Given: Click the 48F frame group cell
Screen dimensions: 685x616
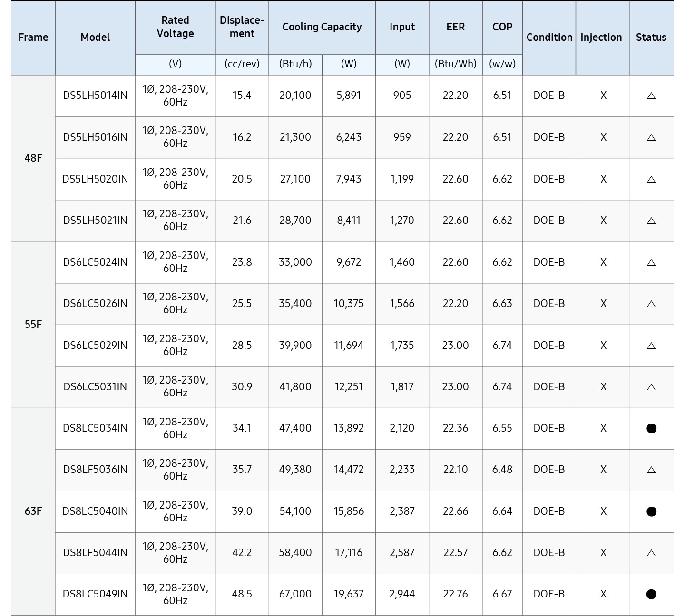Looking at the screenshot, I should point(33,158).
